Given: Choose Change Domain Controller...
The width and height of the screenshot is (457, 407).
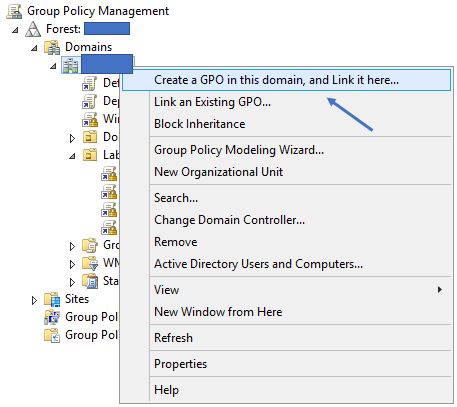Looking at the screenshot, I should click(x=286, y=220).
